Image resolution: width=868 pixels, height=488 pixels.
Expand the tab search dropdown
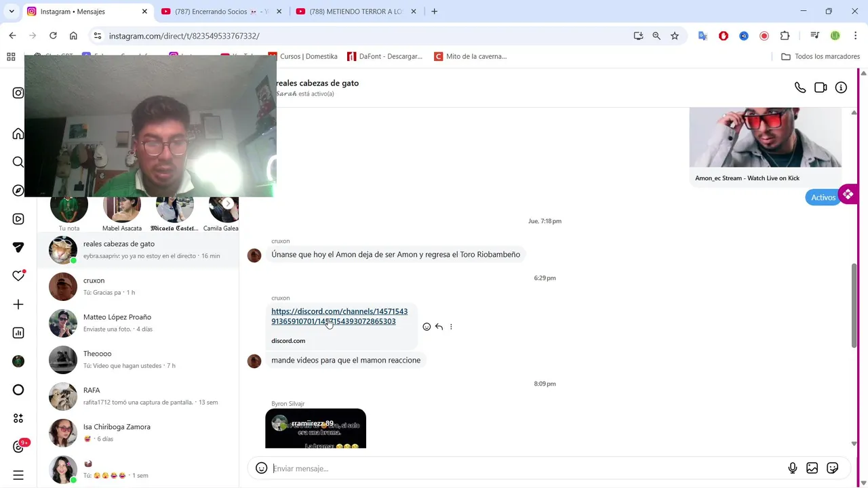pos(12,12)
